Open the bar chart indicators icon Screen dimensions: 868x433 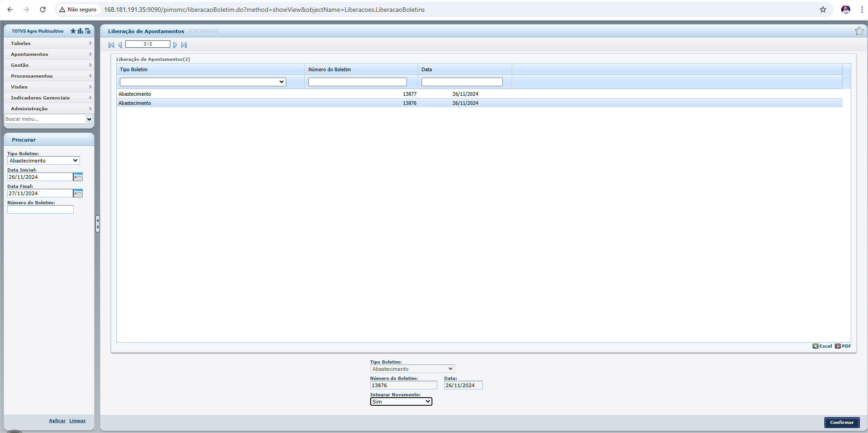coord(80,31)
